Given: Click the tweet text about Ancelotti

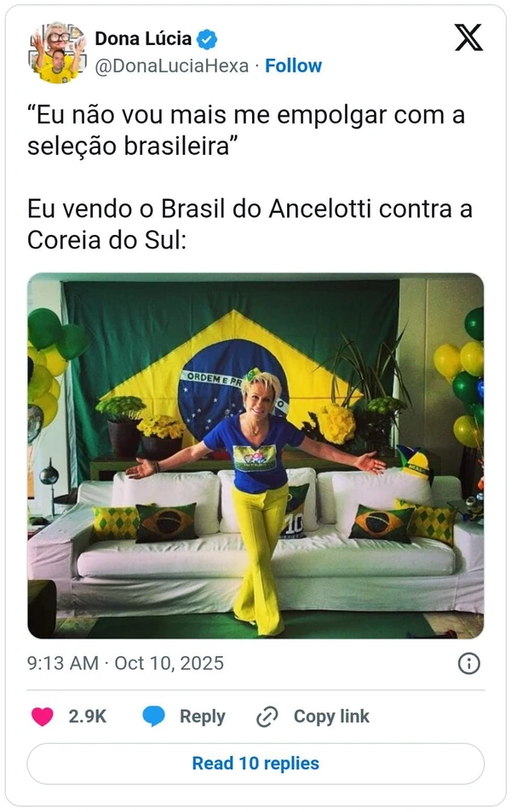Looking at the screenshot, I should (x=250, y=224).
